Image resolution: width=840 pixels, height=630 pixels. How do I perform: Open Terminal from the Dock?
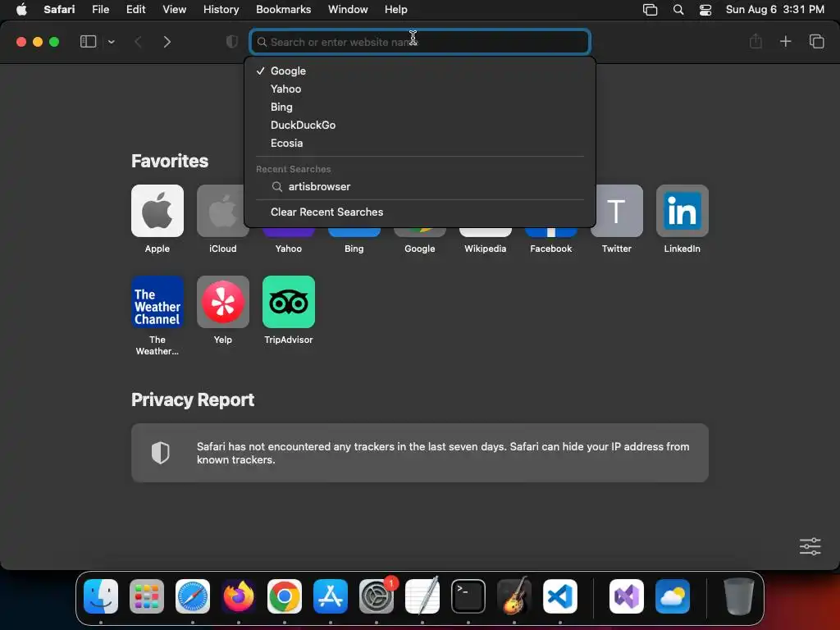click(x=468, y=596)
